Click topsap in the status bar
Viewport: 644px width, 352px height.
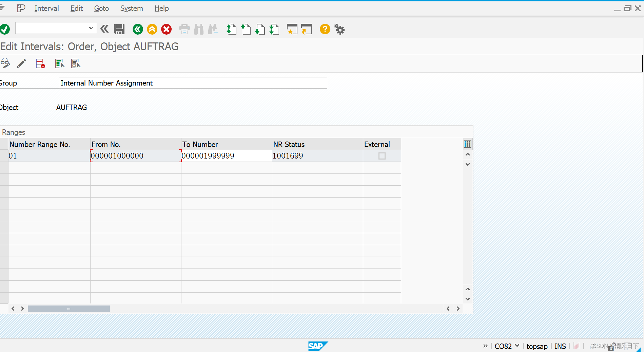tap(537, 346)
